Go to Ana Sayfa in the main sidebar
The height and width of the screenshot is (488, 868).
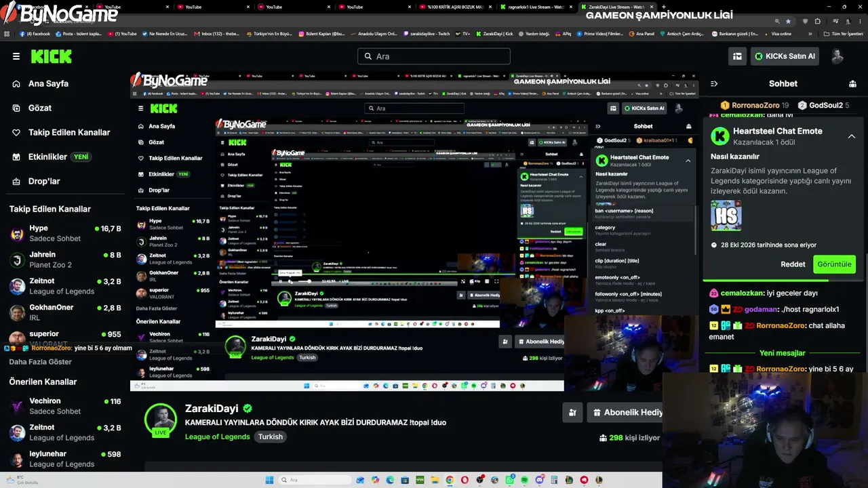coord(48,83)
